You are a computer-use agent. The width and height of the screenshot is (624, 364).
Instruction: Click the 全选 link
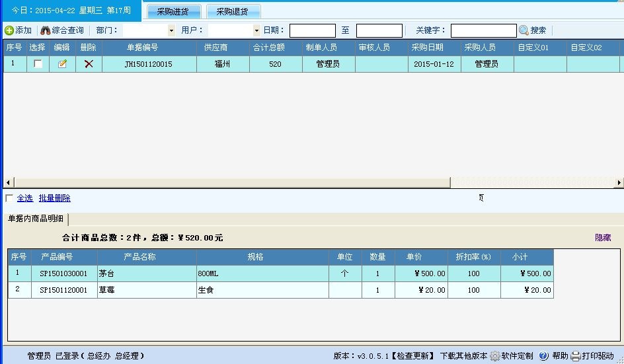pos(25,198)
